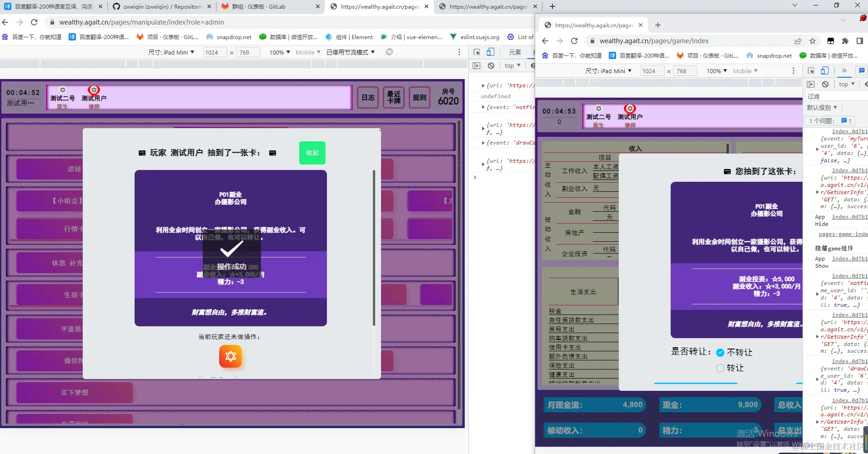Click the left window address bar URL
Screen dimensions: 868x454
tap(142, 22)
